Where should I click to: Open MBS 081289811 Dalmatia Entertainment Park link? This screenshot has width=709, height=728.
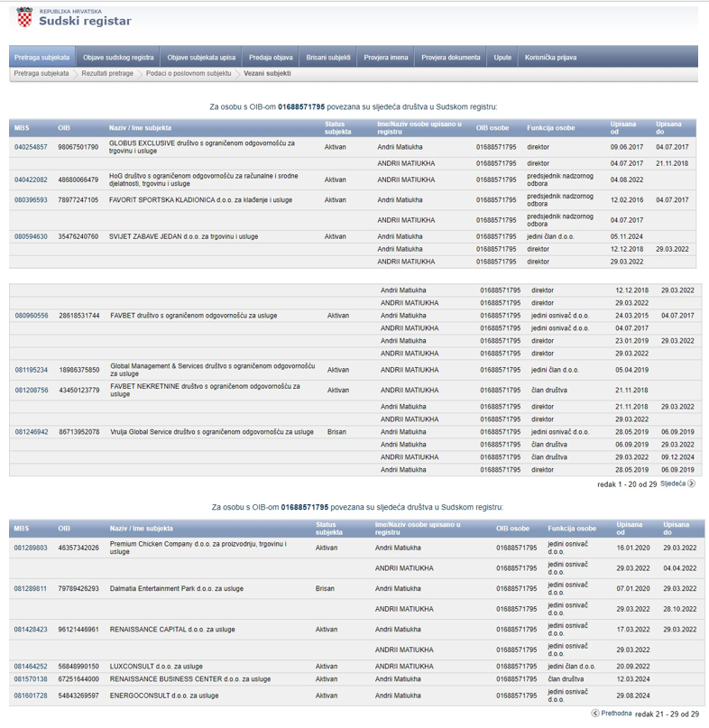pos(31,588)
